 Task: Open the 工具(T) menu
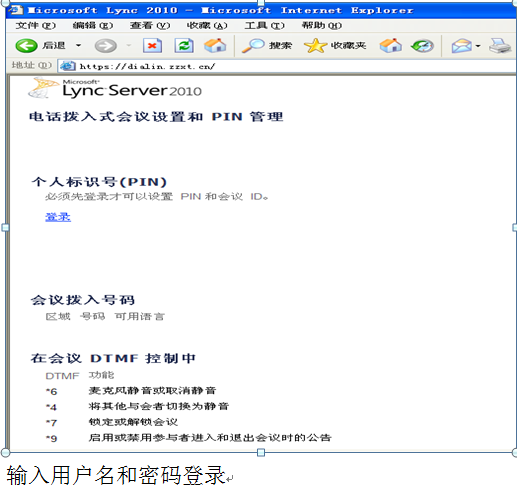click(x=265, y=25)
